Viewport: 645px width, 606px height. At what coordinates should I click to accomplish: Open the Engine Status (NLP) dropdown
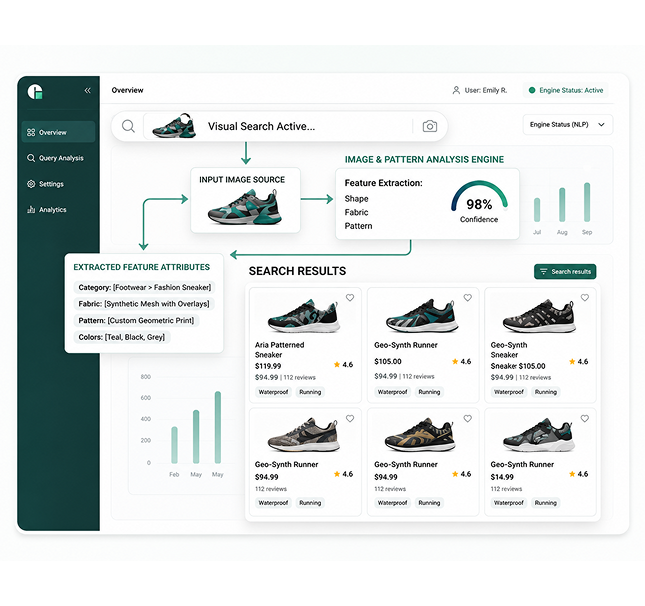(x=568, y=125)
